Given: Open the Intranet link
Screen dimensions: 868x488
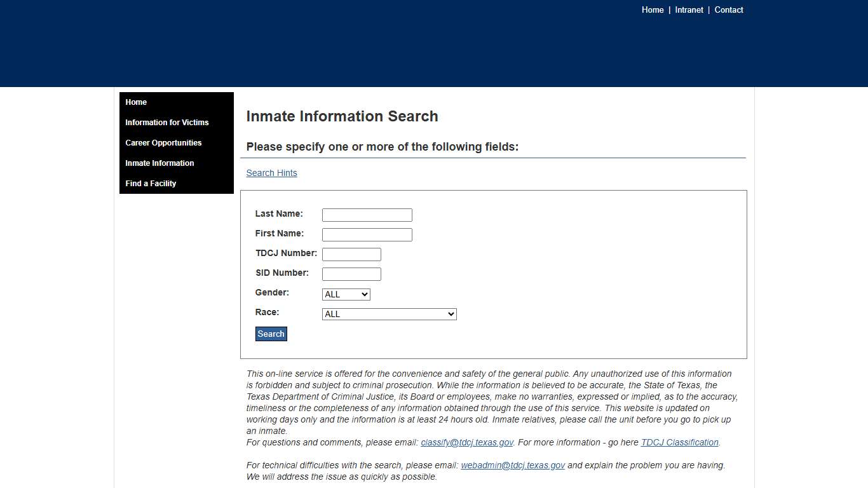Looking at the screenshot, I should point(689,10).
